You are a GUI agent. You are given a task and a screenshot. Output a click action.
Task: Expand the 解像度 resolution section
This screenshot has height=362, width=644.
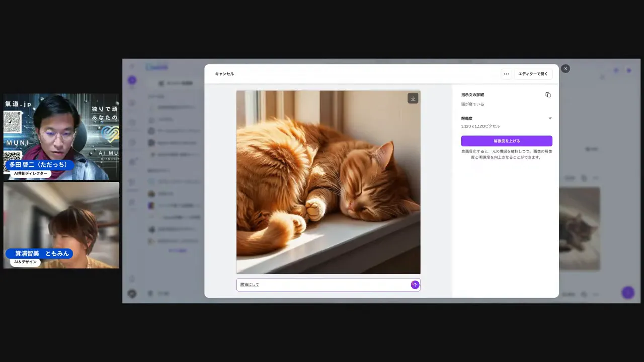click(550, 118)
